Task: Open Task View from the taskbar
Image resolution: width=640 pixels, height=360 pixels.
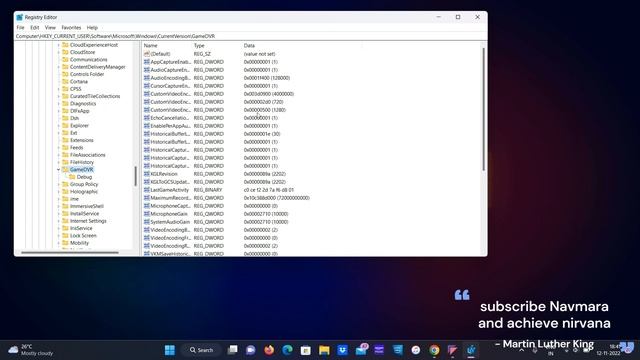Action: coord(232,350)
